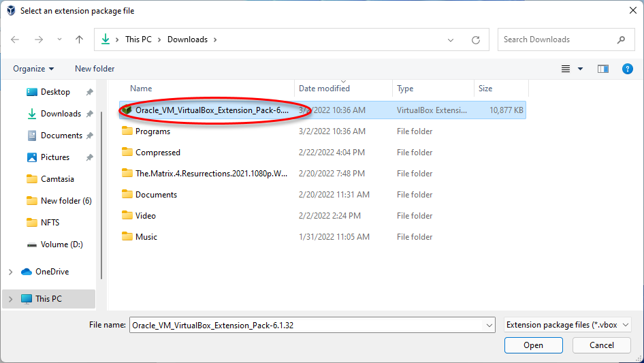Screen dimensions: 644x363
Task: Open the Organize menu
Action: click(x=33, y=69)
